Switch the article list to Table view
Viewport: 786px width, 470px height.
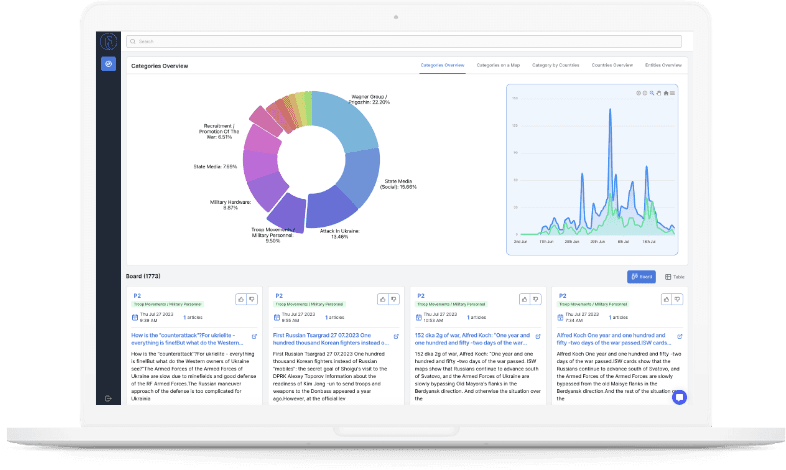pyautogui.click(x=674, y=277)
